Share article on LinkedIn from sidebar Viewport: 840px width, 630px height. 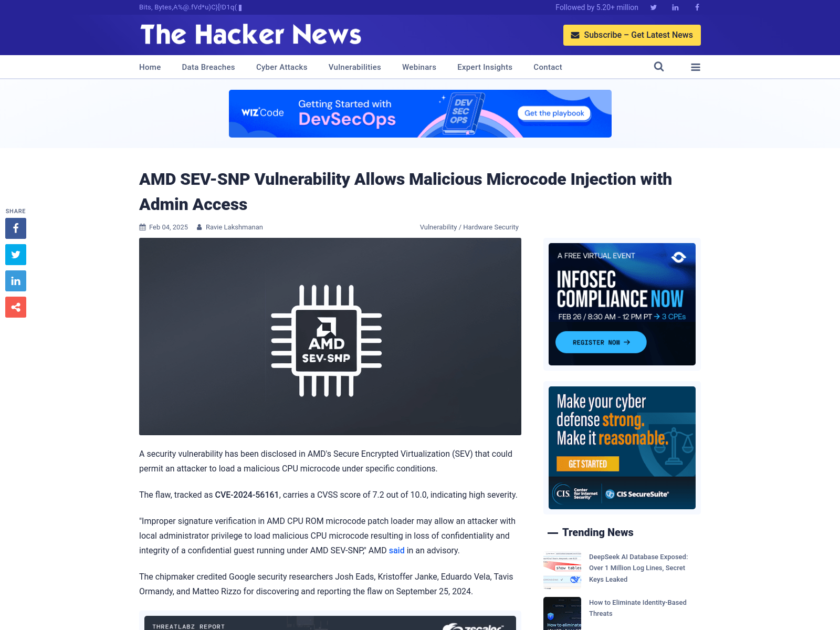tap(16, 281)
